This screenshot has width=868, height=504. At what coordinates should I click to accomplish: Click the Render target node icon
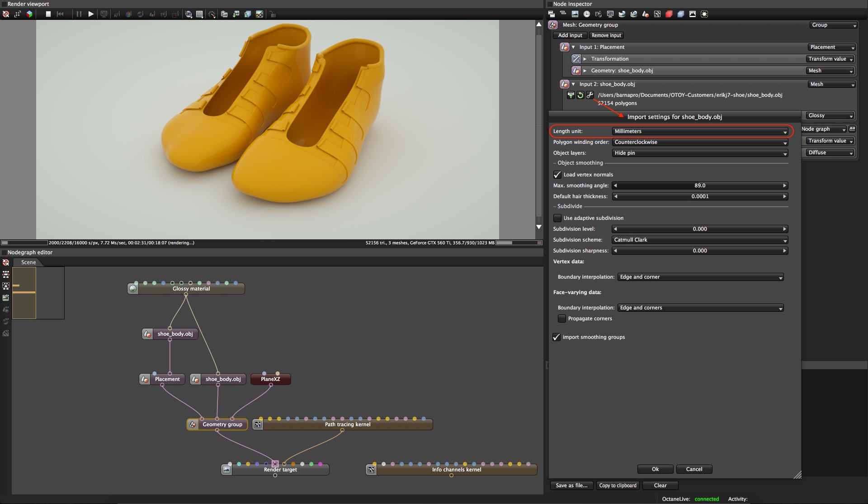pos(226,470)
